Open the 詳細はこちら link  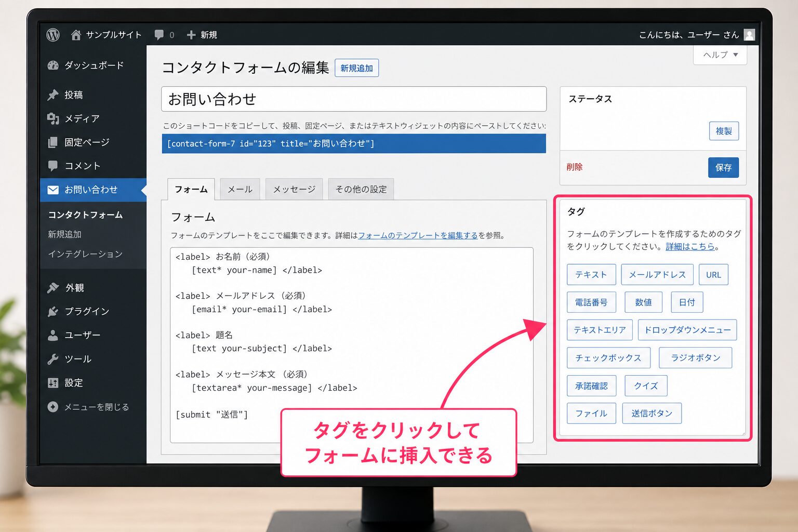pos(690,247)
